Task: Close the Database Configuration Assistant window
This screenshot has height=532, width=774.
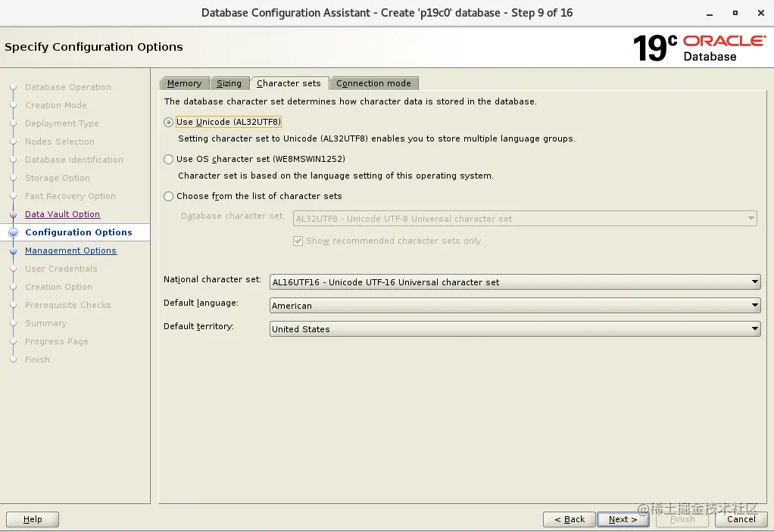Action: tap(760, 14)
